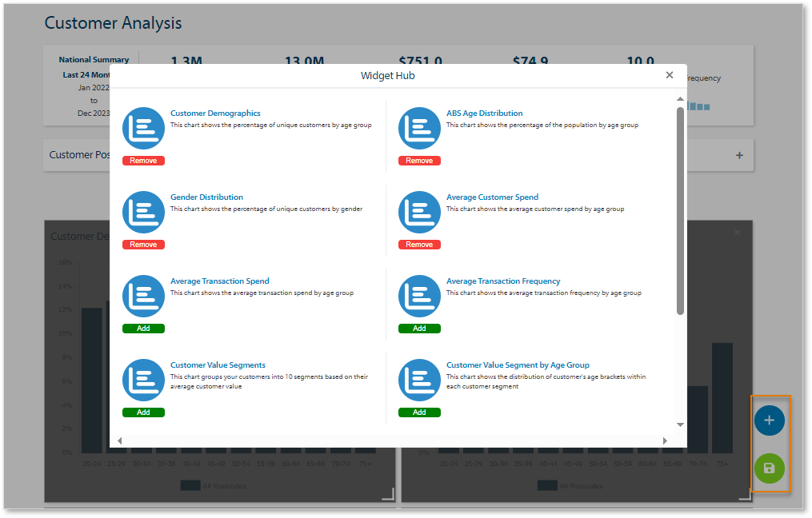Click the Average Customer Spend chart icon
812x518 pixels.
click(x=419, y=213)
